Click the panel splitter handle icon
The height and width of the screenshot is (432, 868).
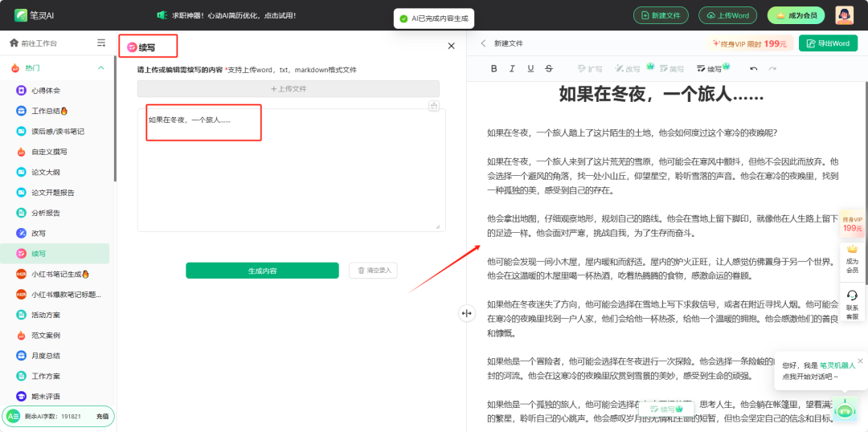pyautogui.click(x=466, y=314)
